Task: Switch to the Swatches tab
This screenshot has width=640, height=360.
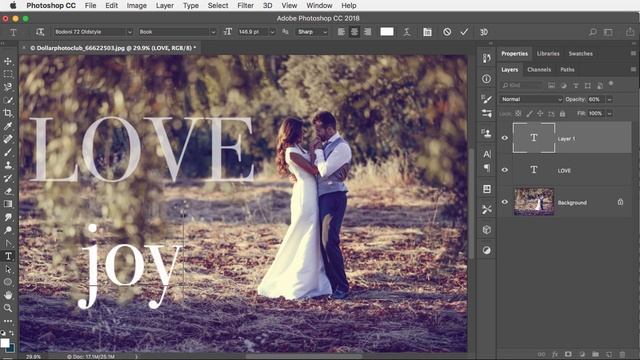Action: pos(580,53)
